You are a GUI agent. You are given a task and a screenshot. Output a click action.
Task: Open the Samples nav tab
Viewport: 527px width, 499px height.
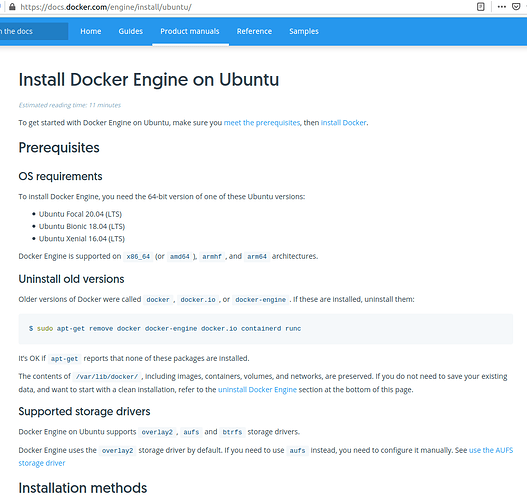click(304, 31)
